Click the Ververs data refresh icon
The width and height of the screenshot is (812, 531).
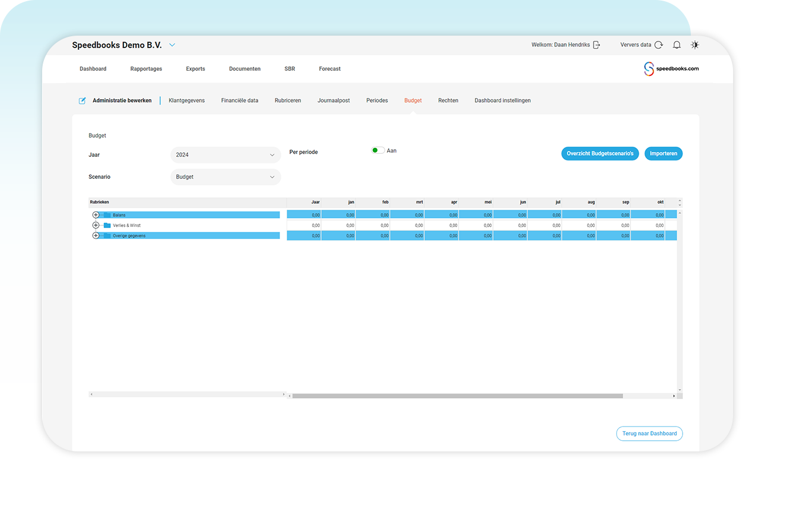point(658,45)
